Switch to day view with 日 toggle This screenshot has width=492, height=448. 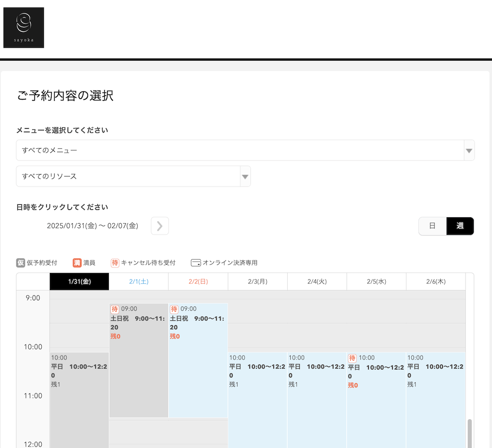432,226
